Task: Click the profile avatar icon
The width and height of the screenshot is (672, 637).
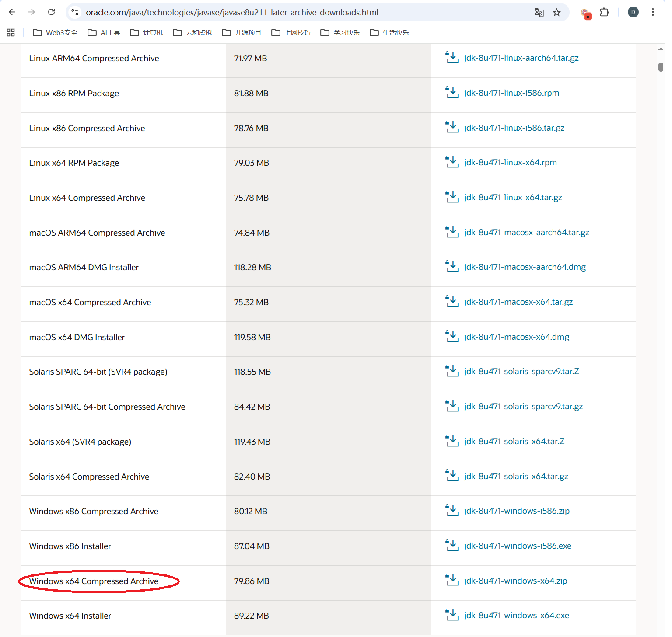Action: tap(633, 12)
